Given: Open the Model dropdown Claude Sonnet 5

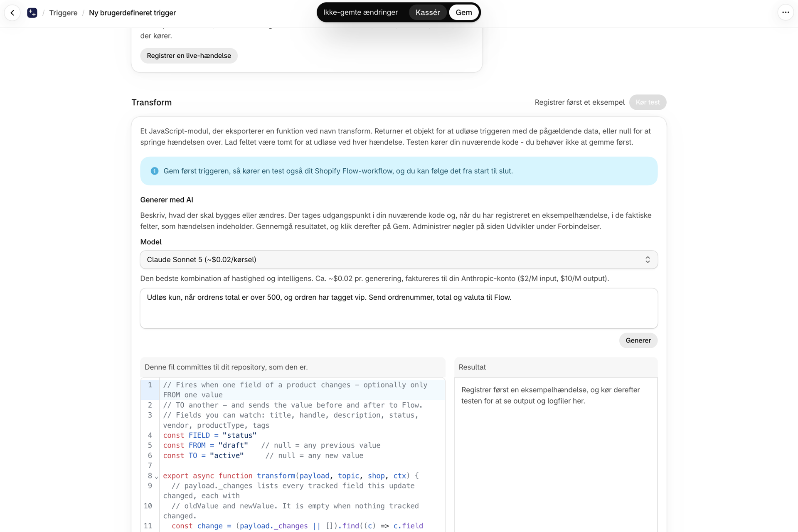Looking at the screenshot, I should [399, 260].
